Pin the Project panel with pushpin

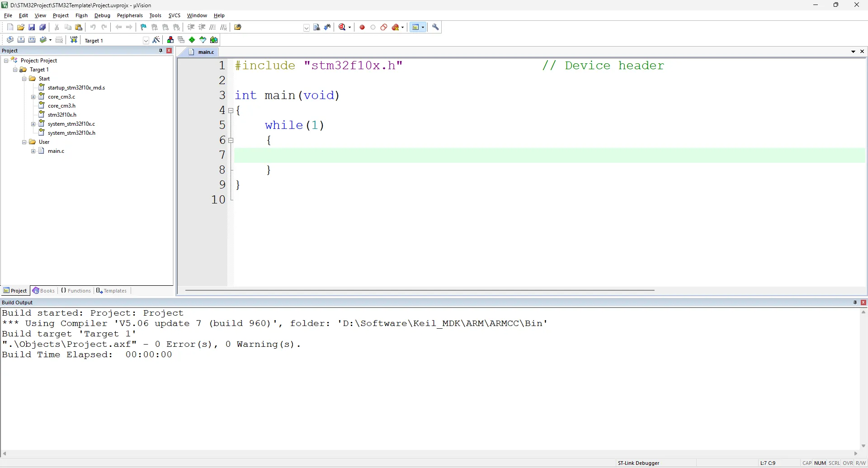click(x=160, y=51)
